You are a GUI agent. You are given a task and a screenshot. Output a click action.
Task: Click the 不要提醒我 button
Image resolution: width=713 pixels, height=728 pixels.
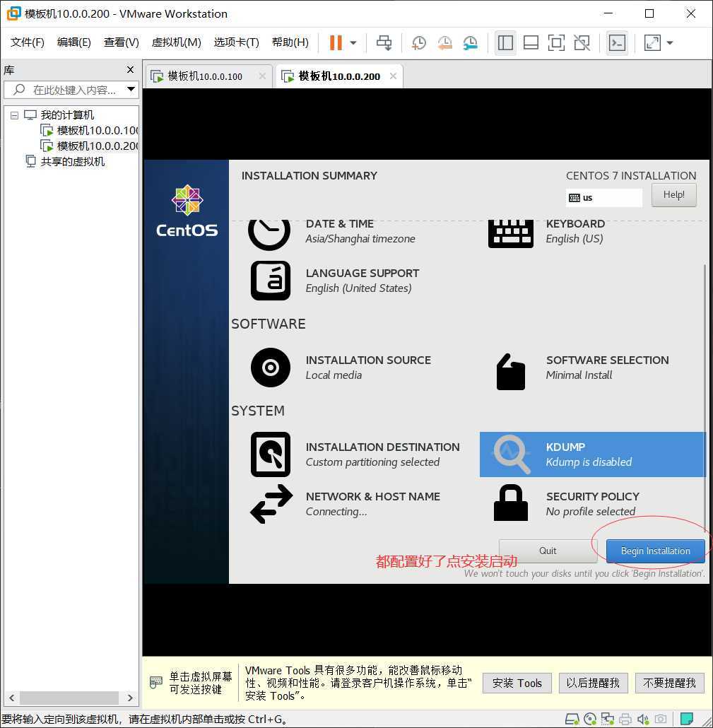coord(669,683)
